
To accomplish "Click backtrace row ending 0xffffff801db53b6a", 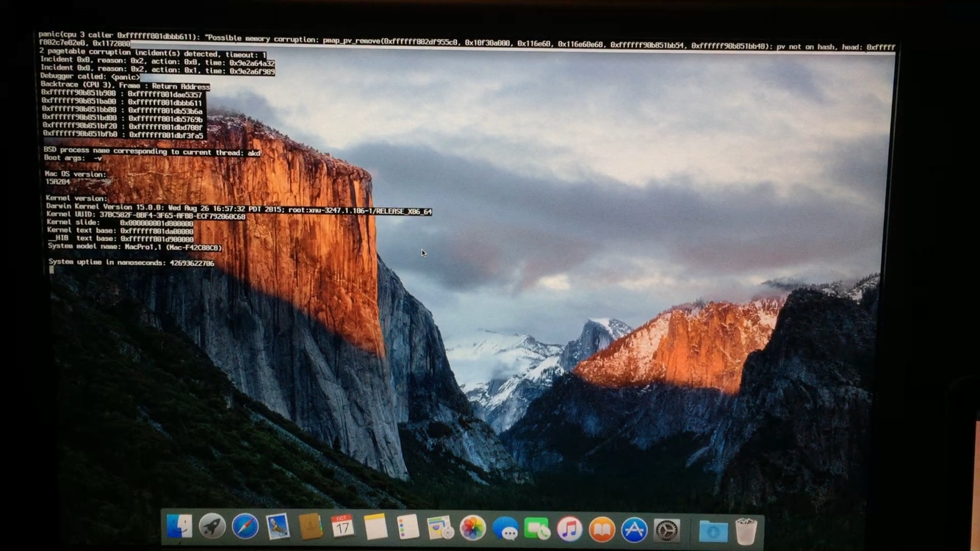I will 122,111.
